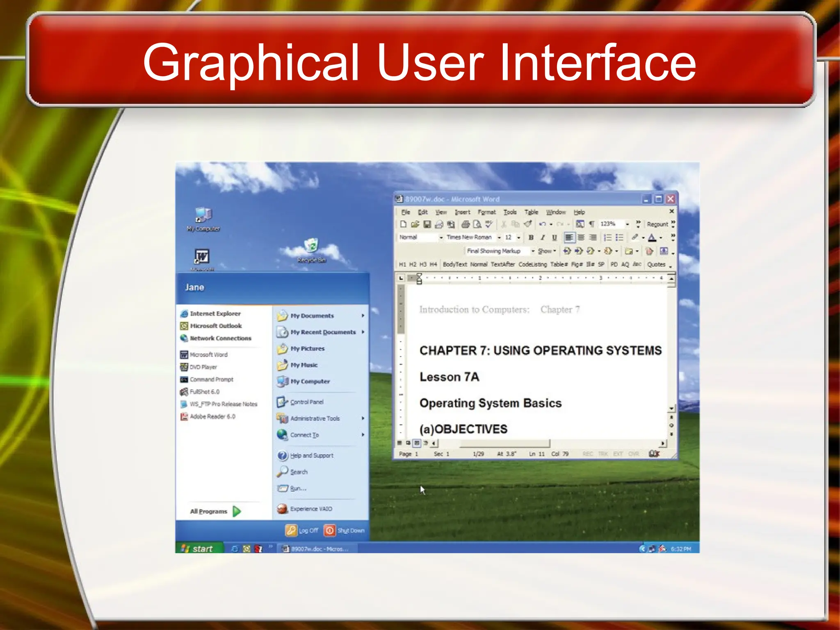Click the CodeListing style button
Viewport: 840px width, 630px height.
click(x=532, y=265)
